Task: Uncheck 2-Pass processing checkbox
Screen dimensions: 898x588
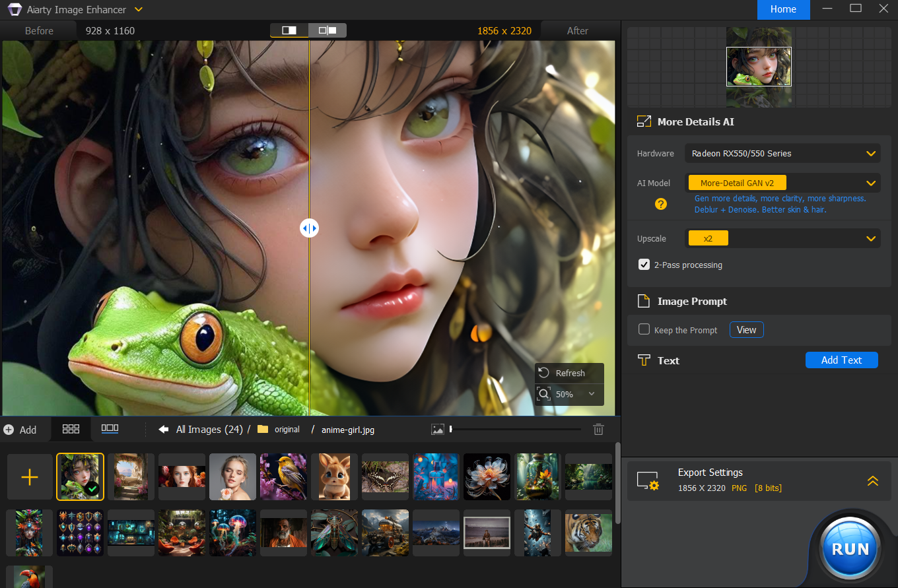Action: (644, 265)
